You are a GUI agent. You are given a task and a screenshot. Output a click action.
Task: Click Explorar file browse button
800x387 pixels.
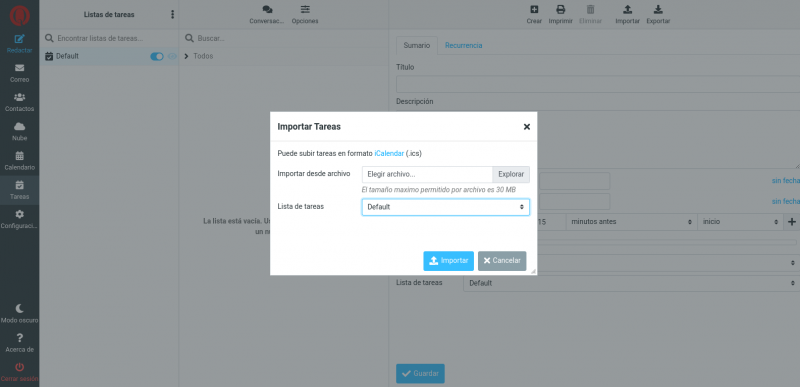pos(511,174)
